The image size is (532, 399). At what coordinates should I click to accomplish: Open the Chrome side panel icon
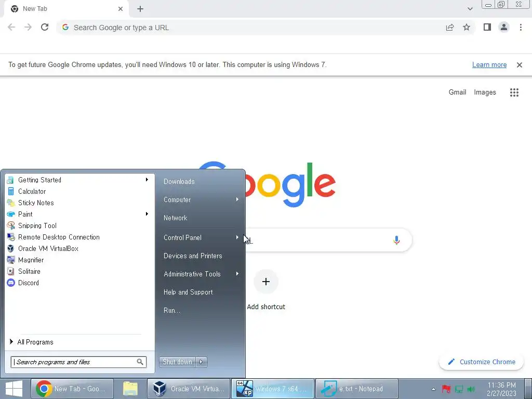tap(487, 27)
